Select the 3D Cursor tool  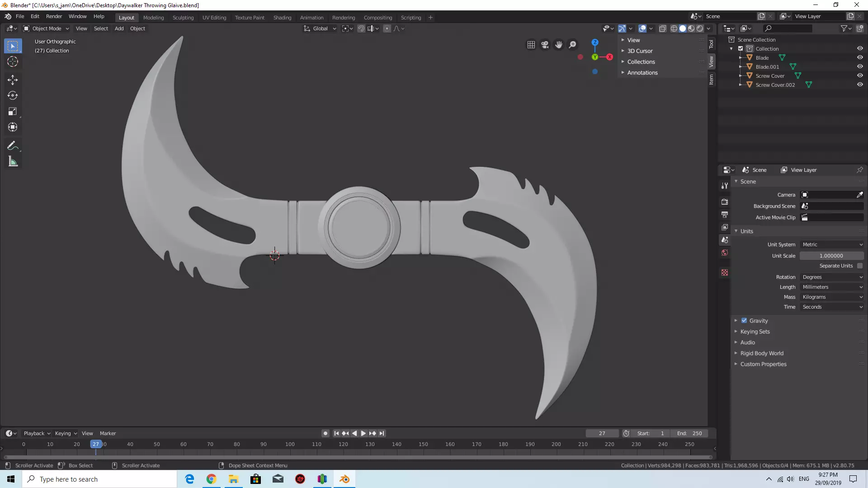(x=13, y=62)
